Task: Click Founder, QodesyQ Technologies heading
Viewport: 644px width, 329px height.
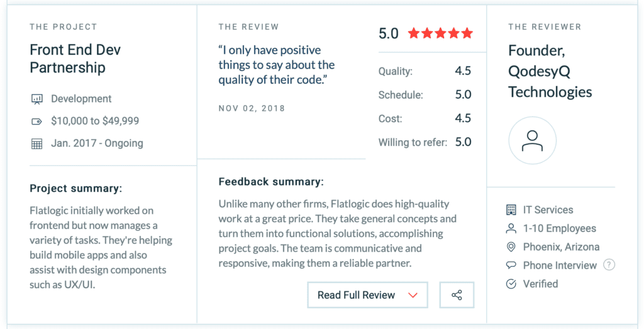Action: click(550, 71)
